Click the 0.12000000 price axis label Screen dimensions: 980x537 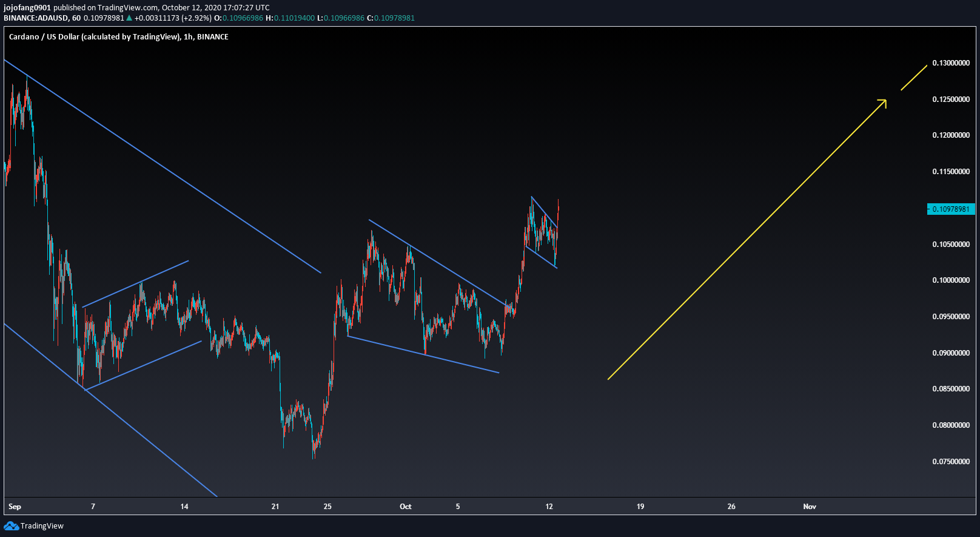[951, 135]
